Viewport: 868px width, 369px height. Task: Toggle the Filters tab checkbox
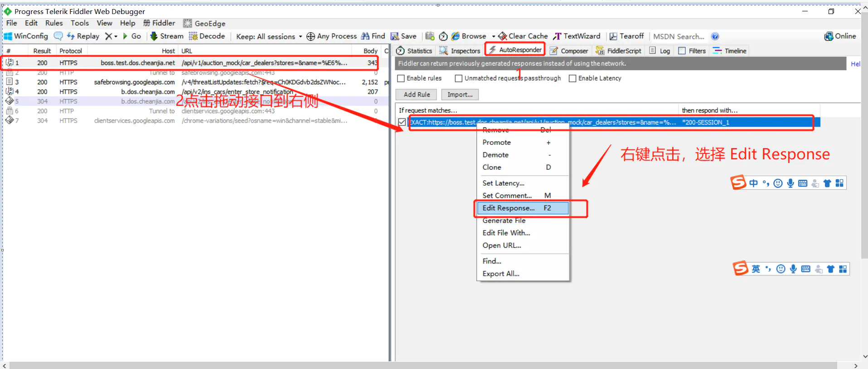[x=682, y=51]
